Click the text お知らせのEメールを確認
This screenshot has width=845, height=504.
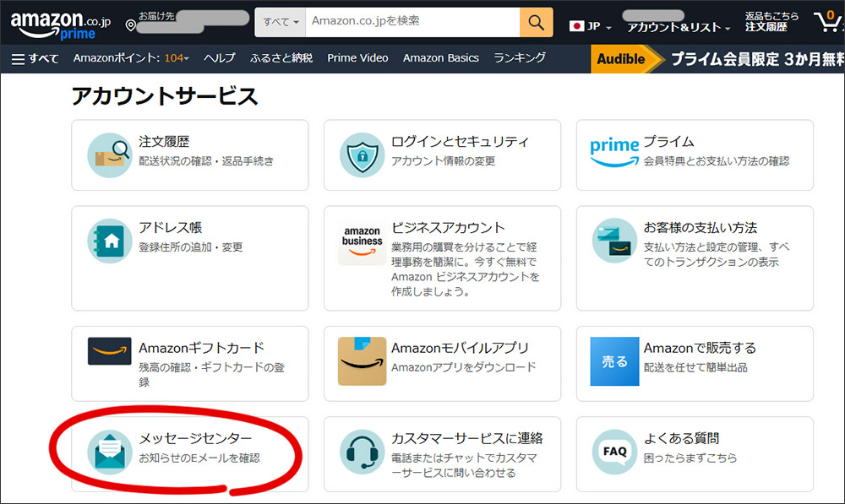(199, 458)
